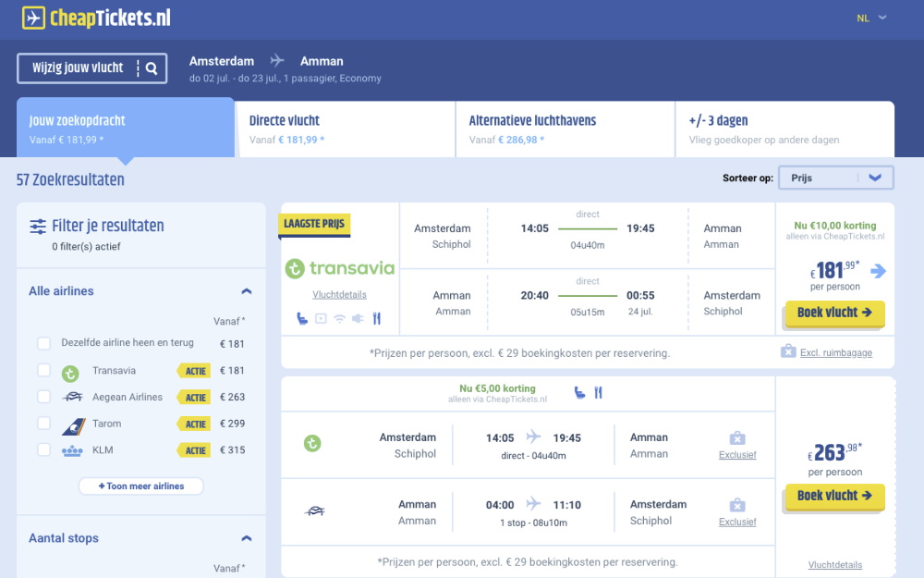Click the 0 filter(s) actief text
The image size is (924, 578).
pyautogui.click(x=86, y=247)
